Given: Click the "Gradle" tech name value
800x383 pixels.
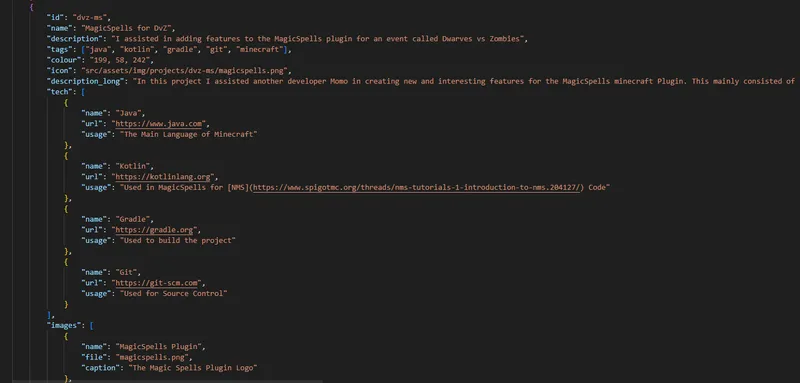Looking at the screenshot, I should coord(133,219).
